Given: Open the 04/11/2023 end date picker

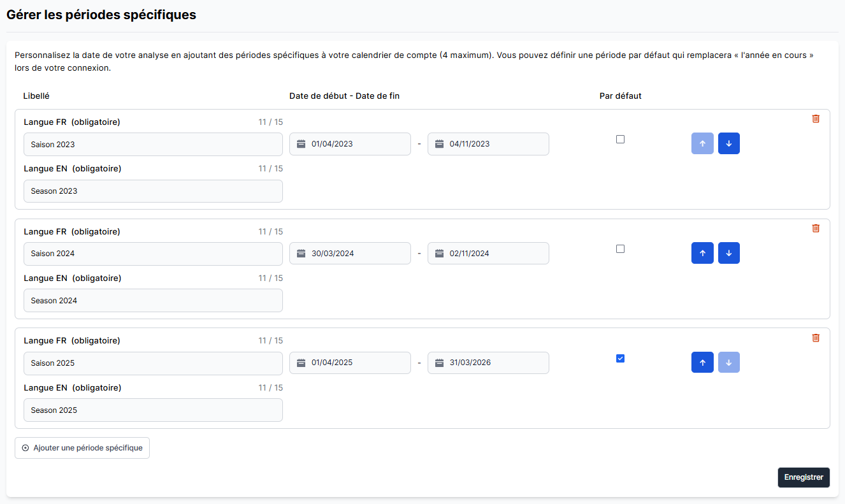Looking at the screenshot, I should point(488,144).
